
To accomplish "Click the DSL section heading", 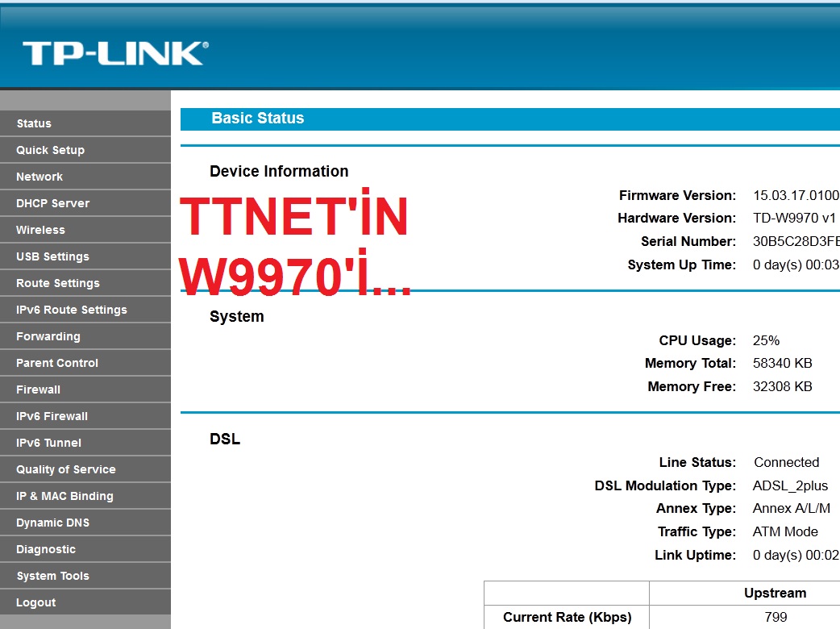I will (x=225, y=439).
